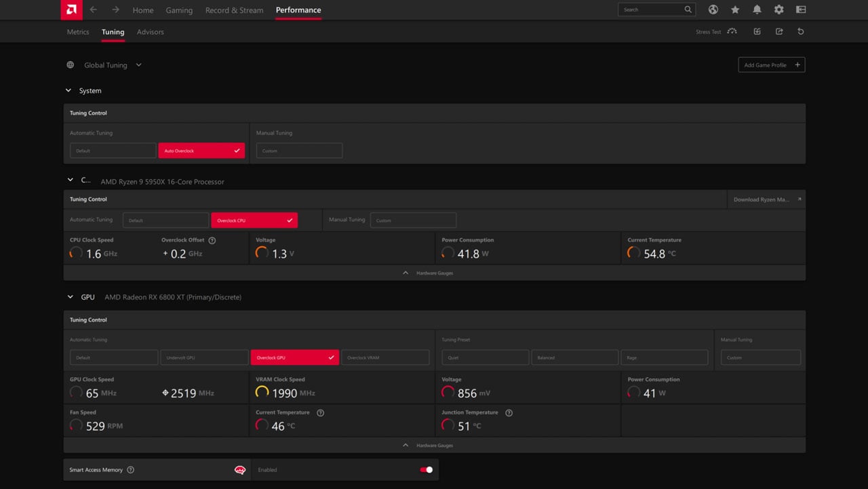Viewport: 868px width, 489px height.
Task: Start the Stress Test gauge icon
Action: (x=732, y=31)
